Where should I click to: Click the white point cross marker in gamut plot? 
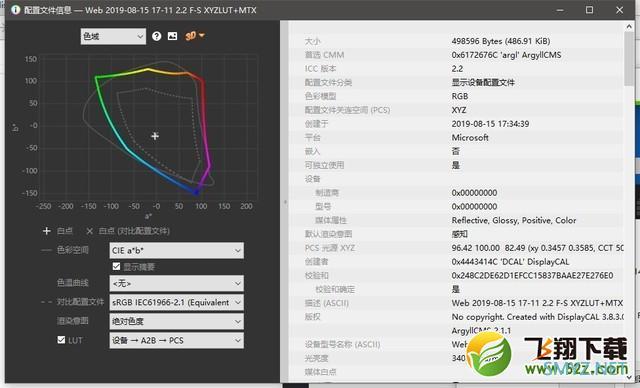click(155, 136)
